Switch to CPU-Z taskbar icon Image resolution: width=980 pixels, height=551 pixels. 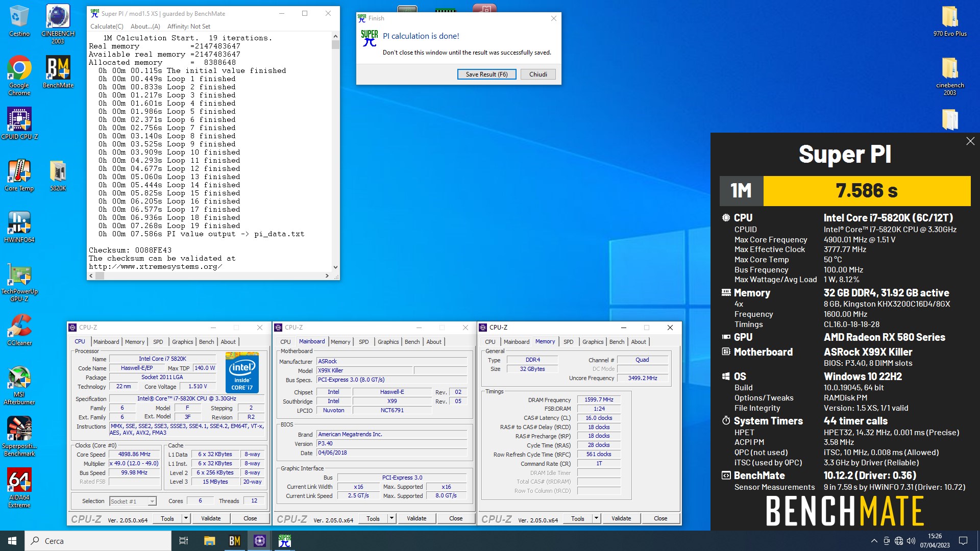[259, 541]
